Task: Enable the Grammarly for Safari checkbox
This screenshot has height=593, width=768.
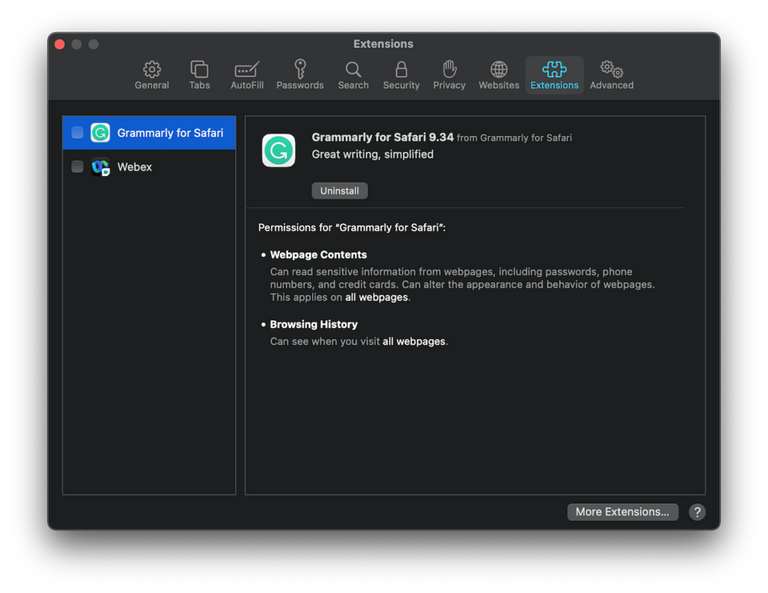Action: [x=77, y=133]
